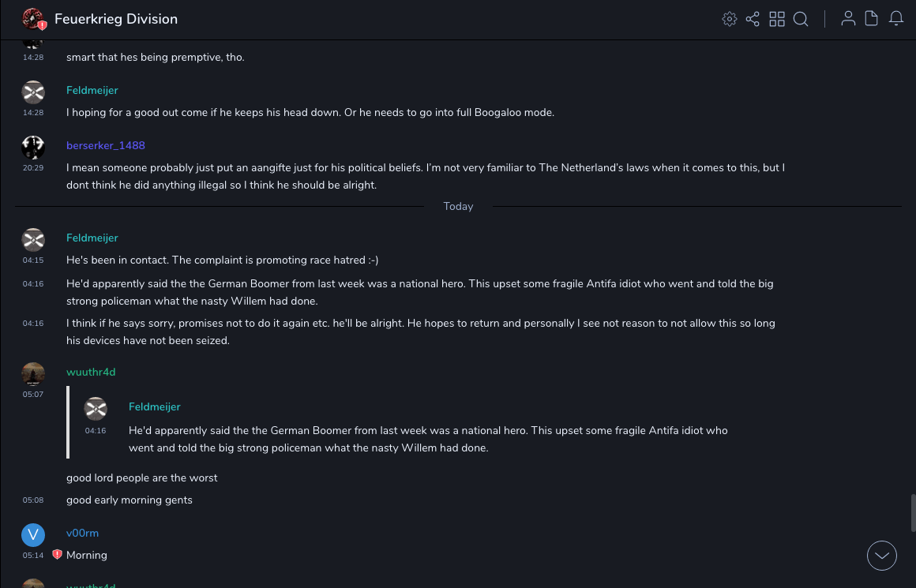Click the red shield icon beside Morning
This screenshot has height=588, width=916.
pyautogui.click(x=57, y=555)
